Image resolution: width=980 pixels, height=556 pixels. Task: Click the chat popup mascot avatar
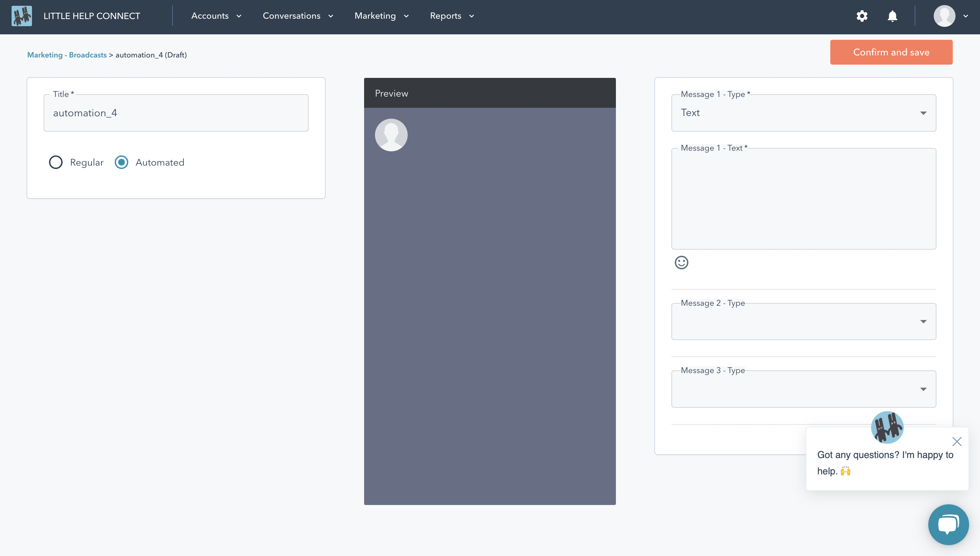tap(887, 427)
